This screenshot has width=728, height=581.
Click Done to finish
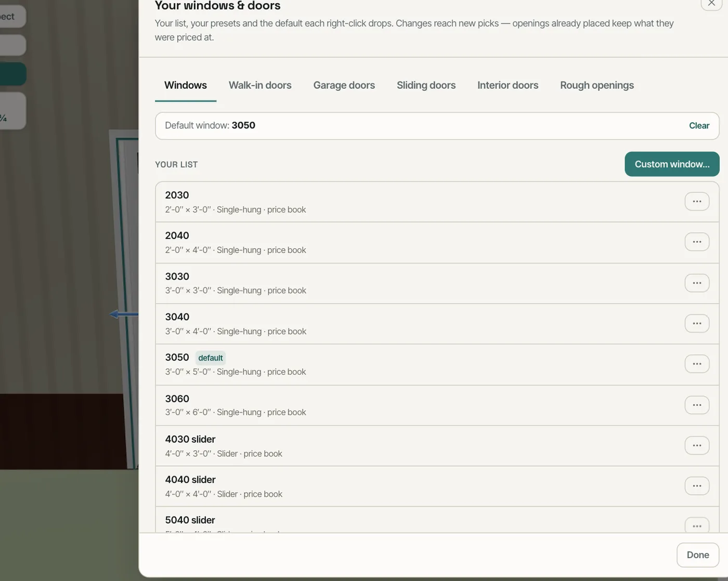click(x=698, y=555)
